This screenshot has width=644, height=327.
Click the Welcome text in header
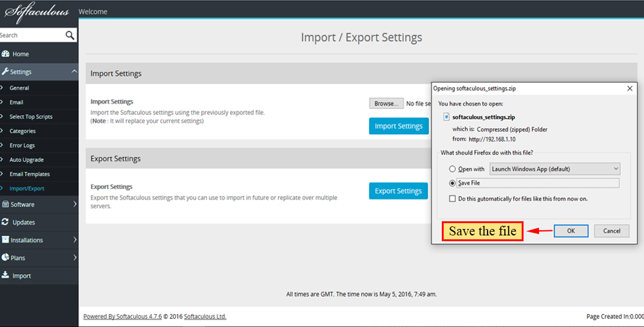(x=93, y=12)
